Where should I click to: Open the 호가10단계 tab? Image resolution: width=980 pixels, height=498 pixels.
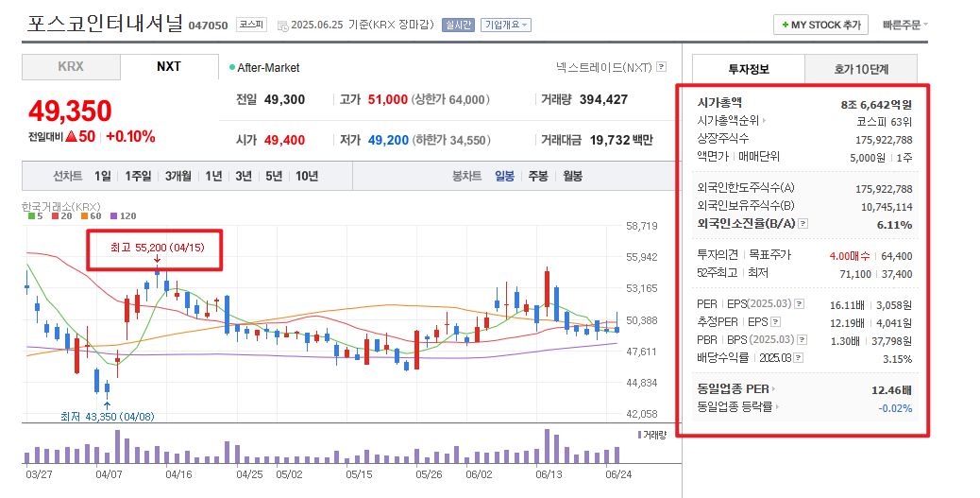pos(861,69)
